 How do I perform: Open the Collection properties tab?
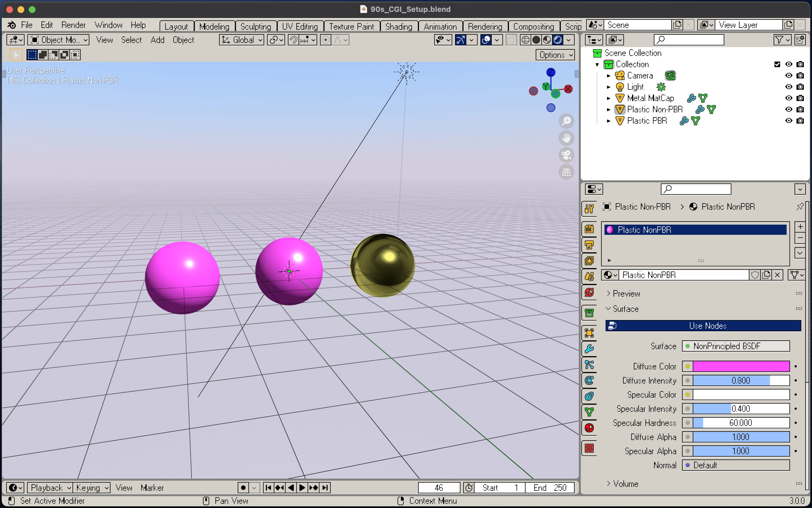pos(589,313)
